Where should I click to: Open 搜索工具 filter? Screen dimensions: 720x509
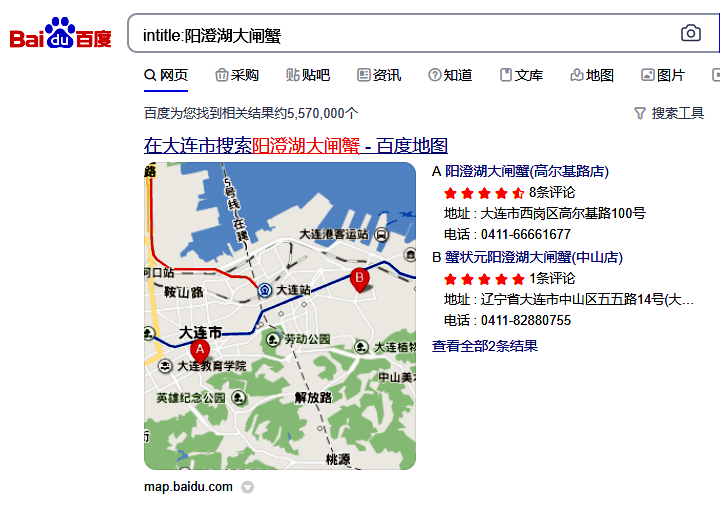pos(669,113)
